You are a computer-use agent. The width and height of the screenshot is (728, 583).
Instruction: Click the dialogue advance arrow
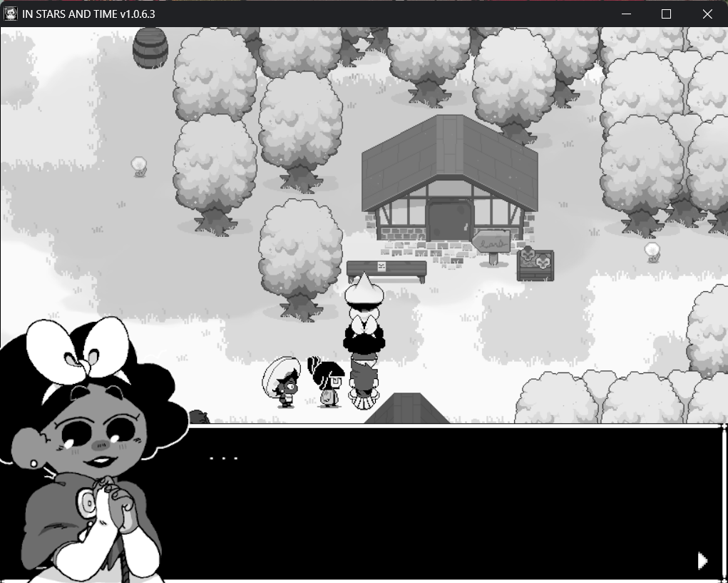[x=702, y=561]
